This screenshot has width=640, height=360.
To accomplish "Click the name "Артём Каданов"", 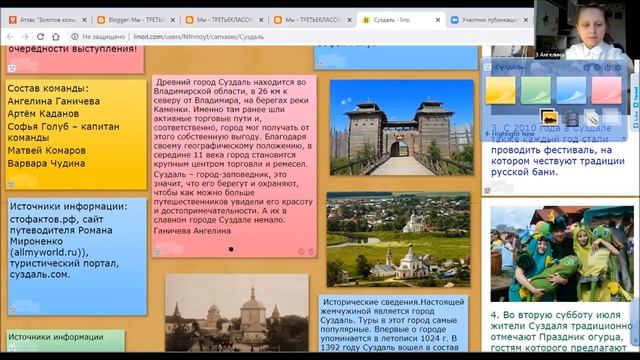I will pyautogui.click(x=43, y=114).
